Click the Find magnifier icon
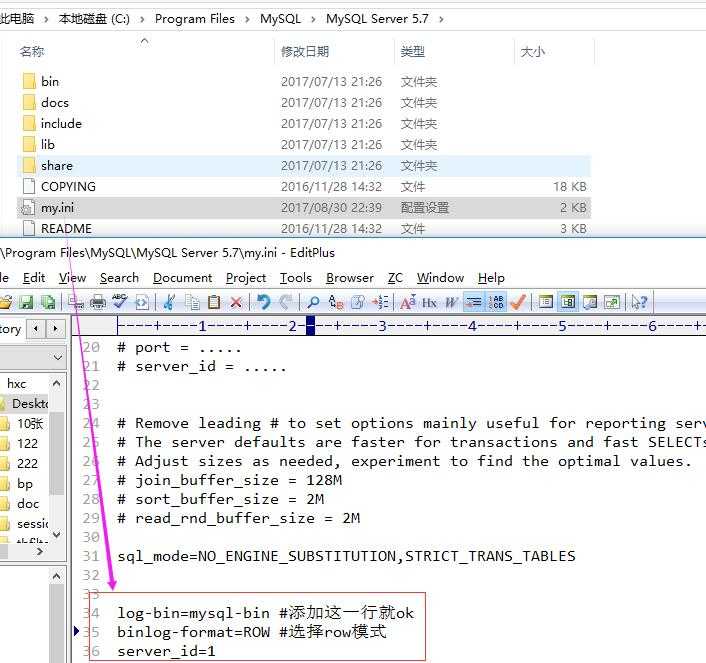The height and width of the screenshot is (663, 706). point(312,302)
